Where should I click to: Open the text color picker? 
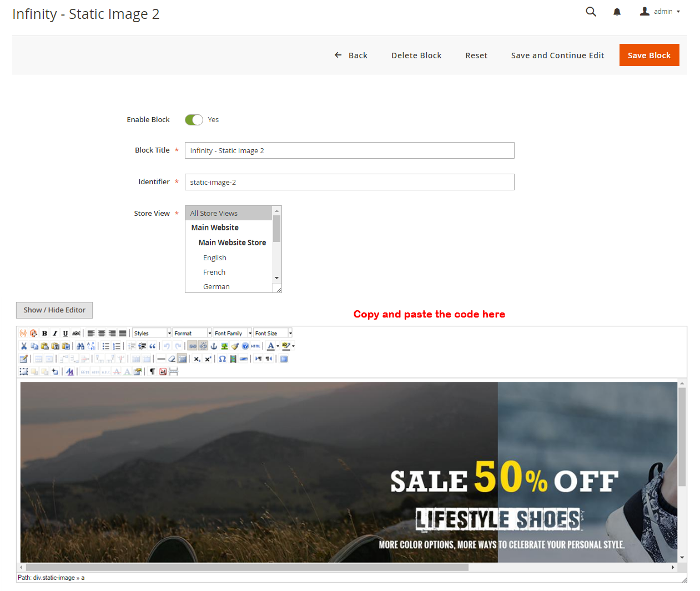[x=270, y=346]
